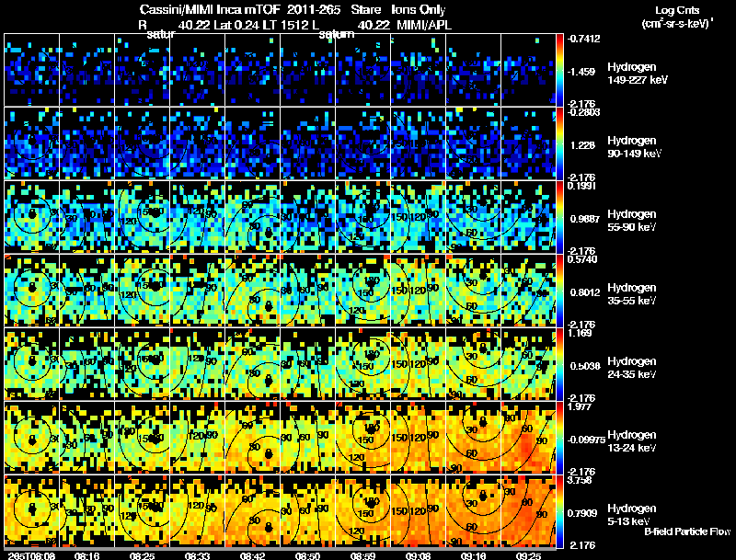Click the 265T08:08 start time label

pos(32,555)
